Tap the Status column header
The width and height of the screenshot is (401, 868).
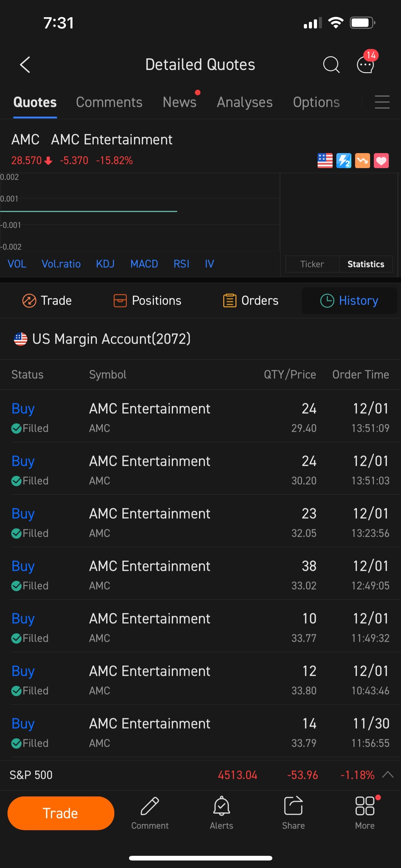(27, 374)
